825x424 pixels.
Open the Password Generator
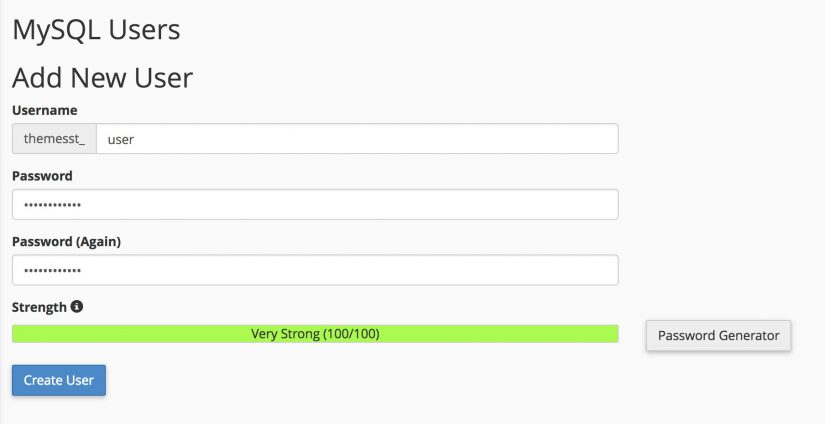tap(718, 336)
